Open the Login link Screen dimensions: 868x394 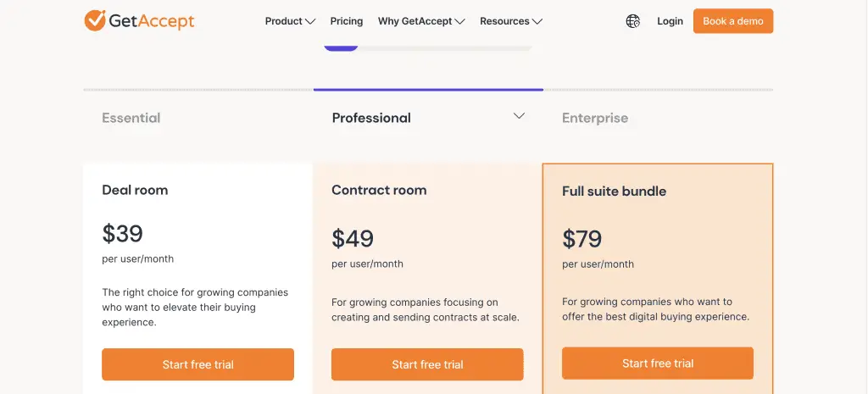[x=670, y=21]
